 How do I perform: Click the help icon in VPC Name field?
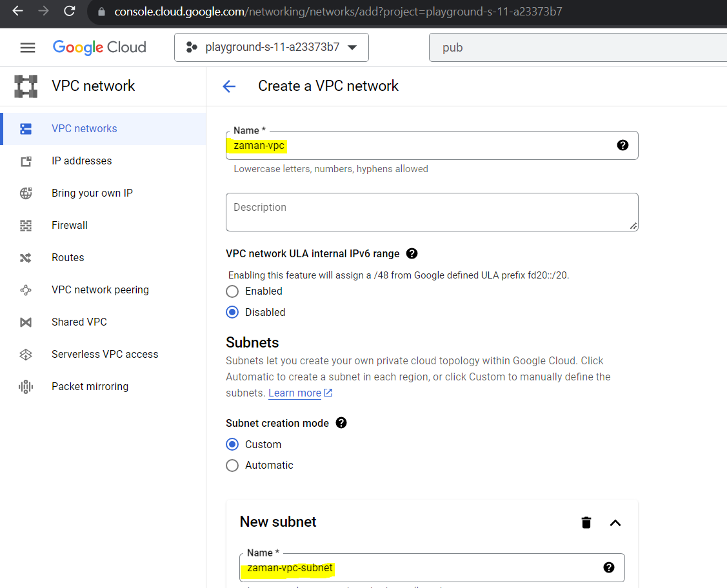point(622,145)
